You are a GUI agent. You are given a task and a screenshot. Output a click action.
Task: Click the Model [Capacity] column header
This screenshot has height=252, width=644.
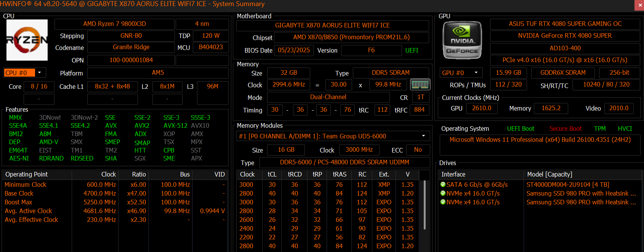coord(583,174)
